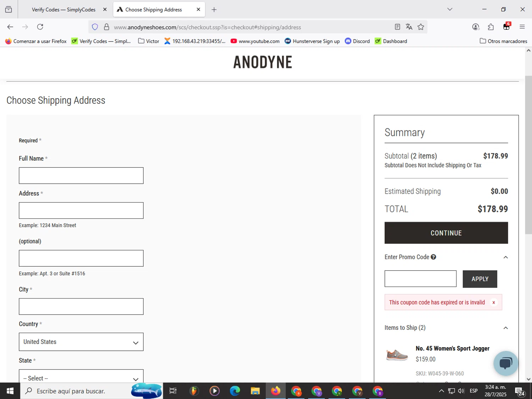Open the 192.168.43.219 bookmark
This screenshot has height=399, width=532.
click(195, 41)
